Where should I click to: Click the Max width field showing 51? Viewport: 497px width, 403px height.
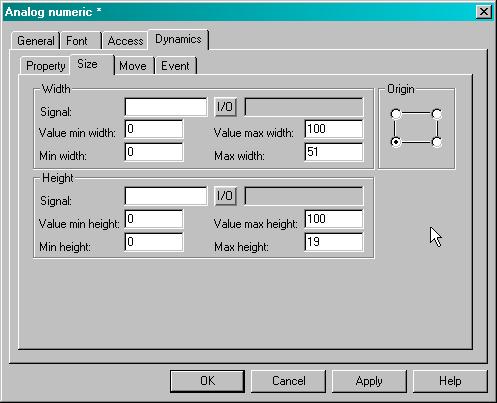(x=334, y=152)
